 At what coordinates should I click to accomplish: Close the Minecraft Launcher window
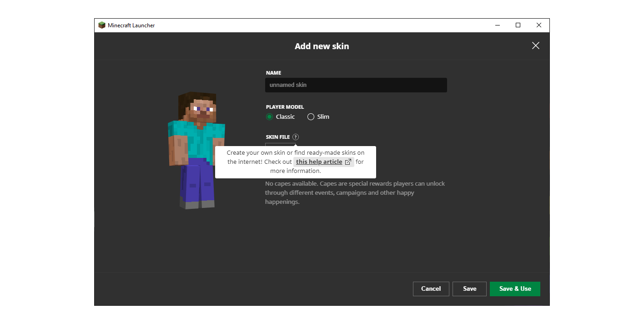(x=539, y=25)
